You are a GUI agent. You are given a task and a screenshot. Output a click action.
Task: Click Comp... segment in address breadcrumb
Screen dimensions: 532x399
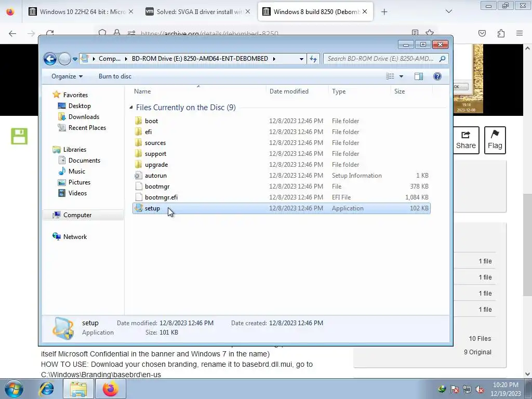109,59
